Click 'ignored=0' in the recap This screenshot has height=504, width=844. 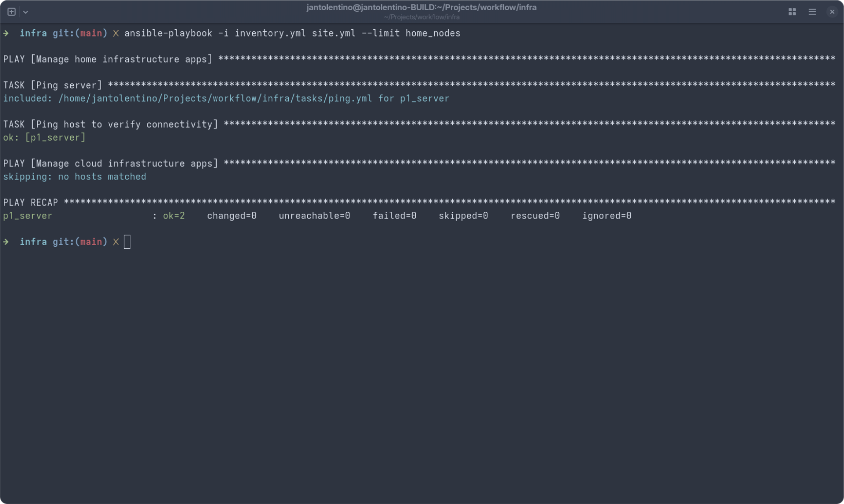point(607,216)
